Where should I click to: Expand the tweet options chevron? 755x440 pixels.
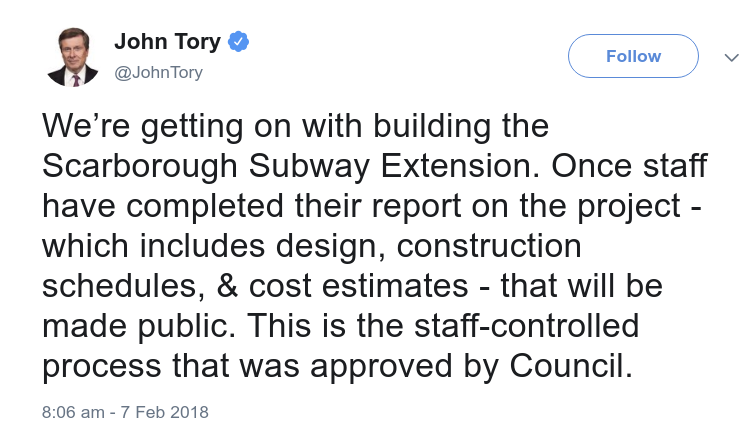[731, 58]
